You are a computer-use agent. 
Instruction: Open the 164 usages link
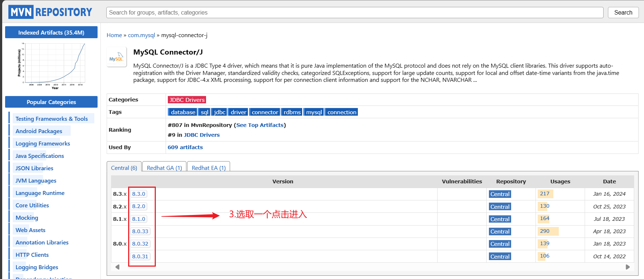[x=545, y=218]
